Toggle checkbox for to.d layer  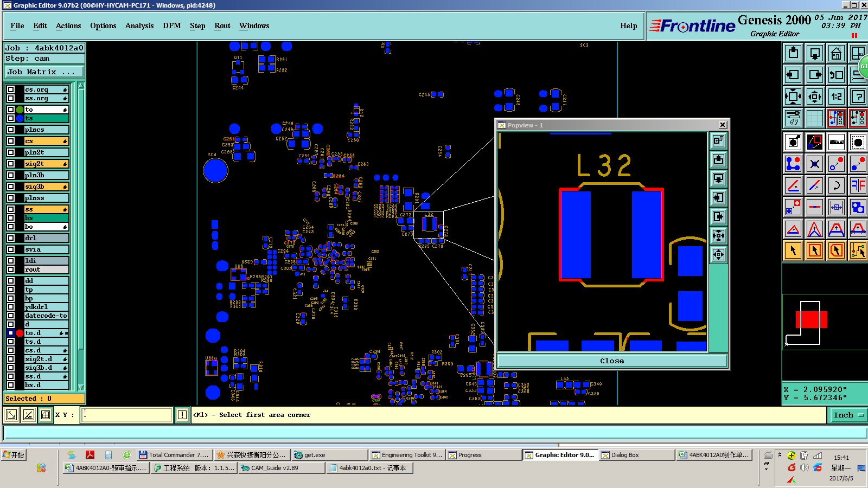[11, 333]
